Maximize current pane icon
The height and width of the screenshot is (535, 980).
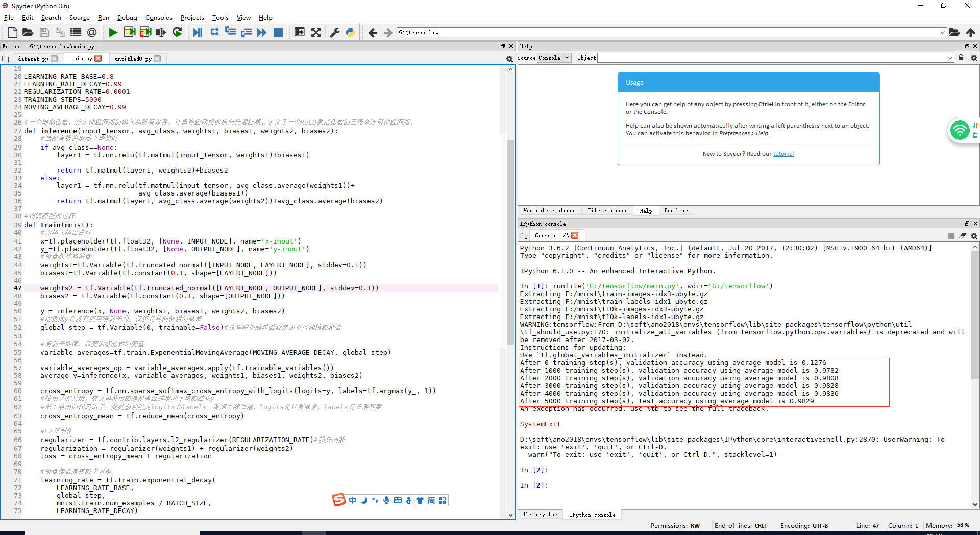click(x=300, y=32)
